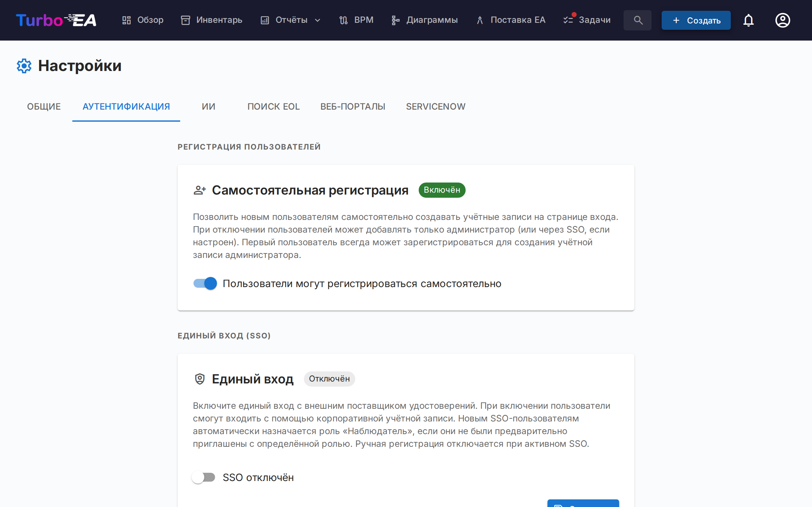Click the gear icon beside Настройки
Viewport: 812px width, 507px height.
click(x=24, y=66)
